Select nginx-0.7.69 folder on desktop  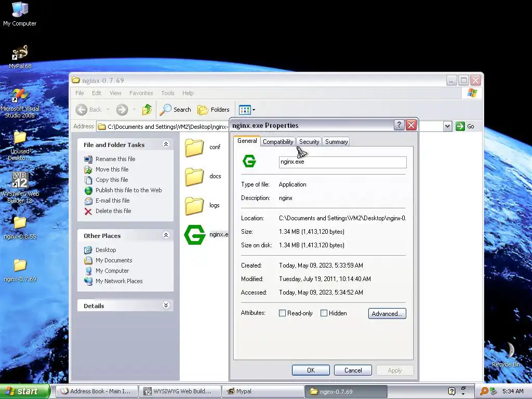20,270
